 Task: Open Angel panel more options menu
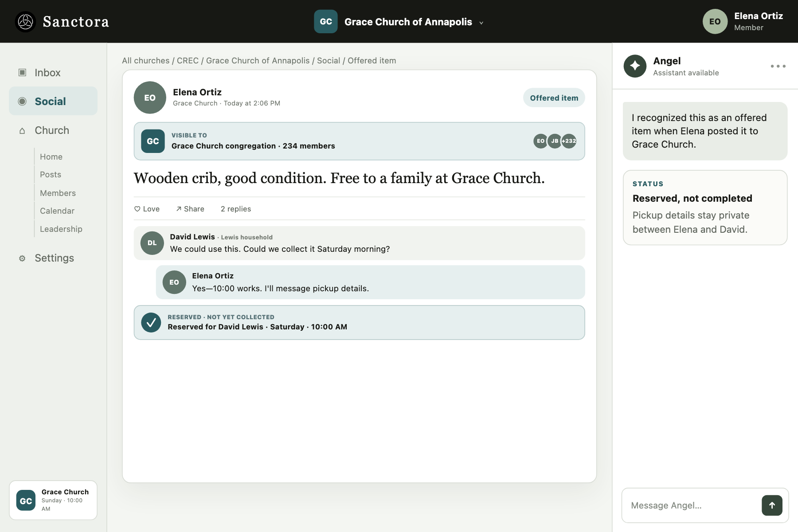(x=778, y=66)
